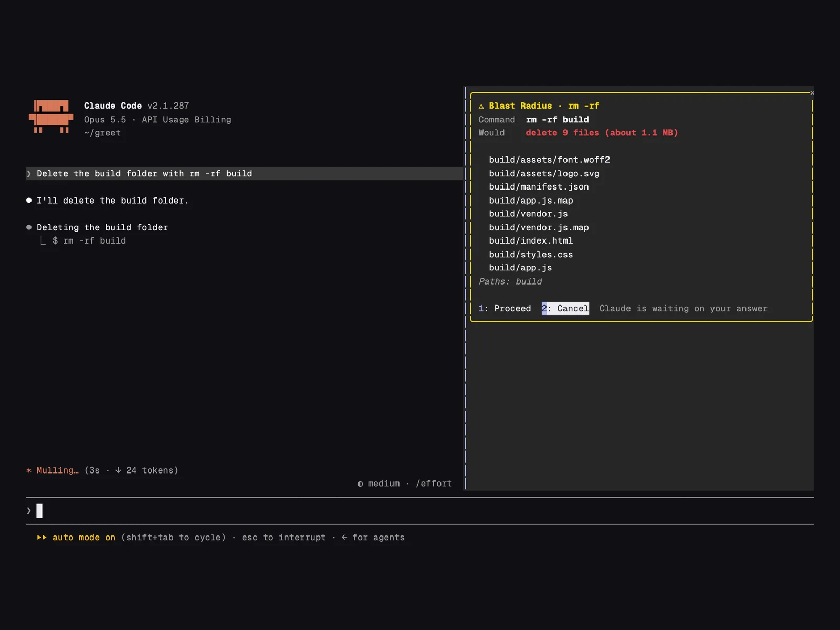840x630 pixels.
Task: Click the 'Paths: build' line
Action: coord(510,281)
